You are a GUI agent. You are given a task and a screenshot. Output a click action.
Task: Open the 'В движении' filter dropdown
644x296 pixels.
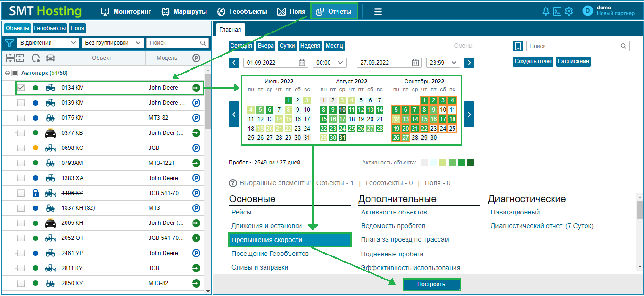(48, 43)
